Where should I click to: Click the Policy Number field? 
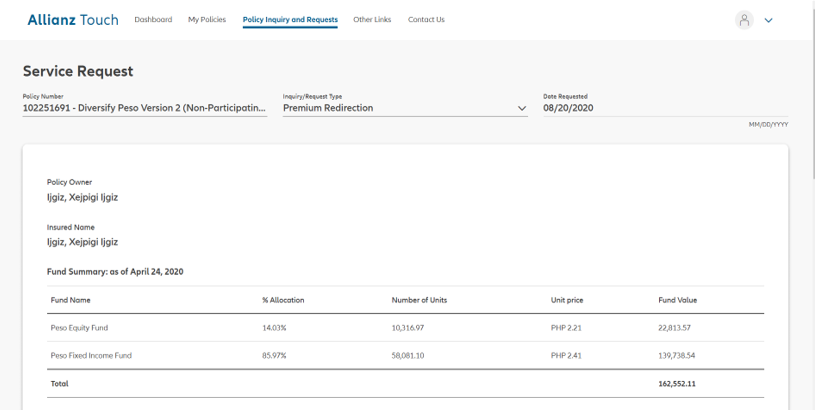pos(145,108)
